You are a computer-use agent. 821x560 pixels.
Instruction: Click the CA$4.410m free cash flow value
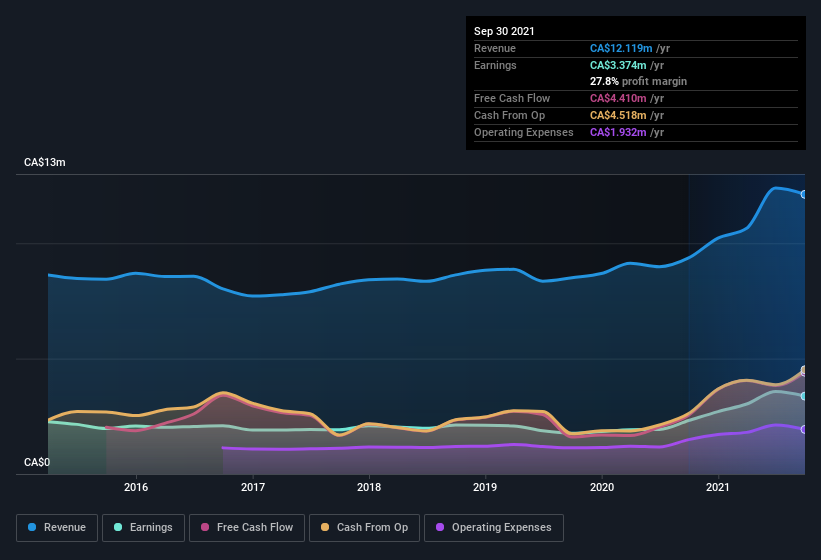(x=618, y=98)
